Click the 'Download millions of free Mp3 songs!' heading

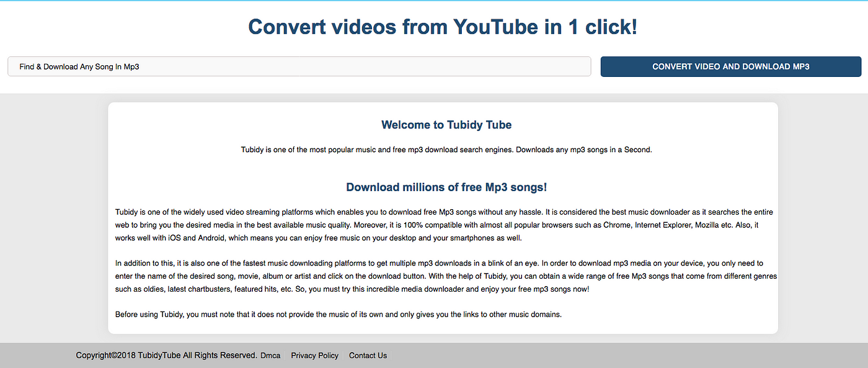tap(446, 187)
